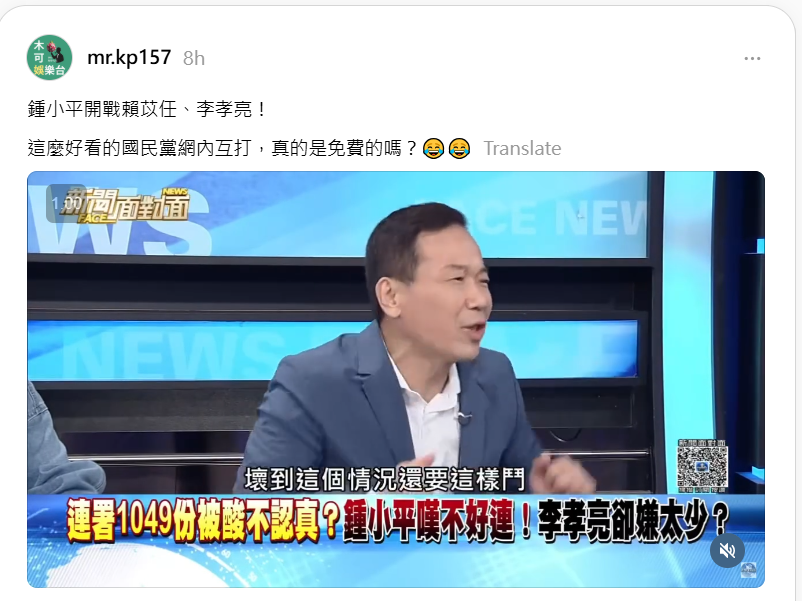Open the post via the 8h timestamp

coord(194,58)
